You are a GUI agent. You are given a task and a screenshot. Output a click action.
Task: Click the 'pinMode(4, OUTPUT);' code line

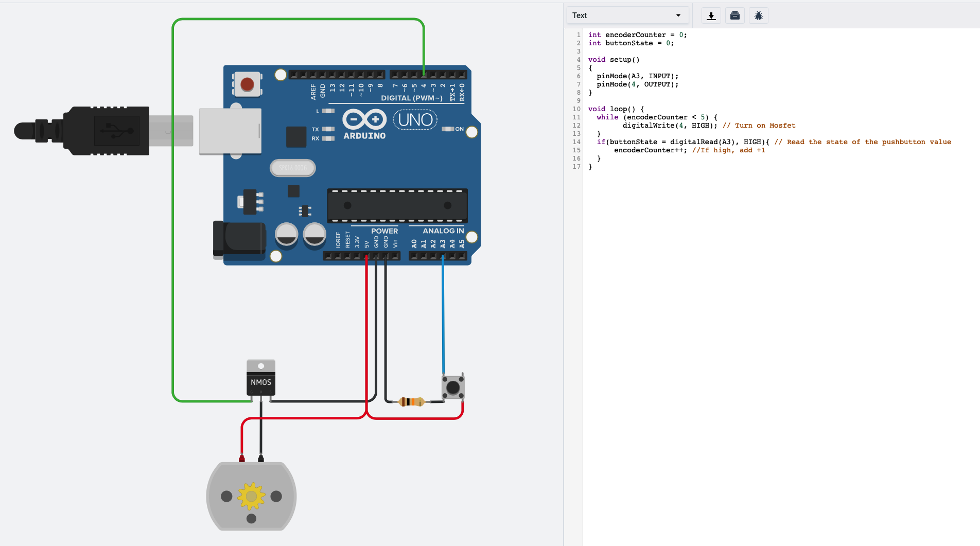click(x=638, y=84)
